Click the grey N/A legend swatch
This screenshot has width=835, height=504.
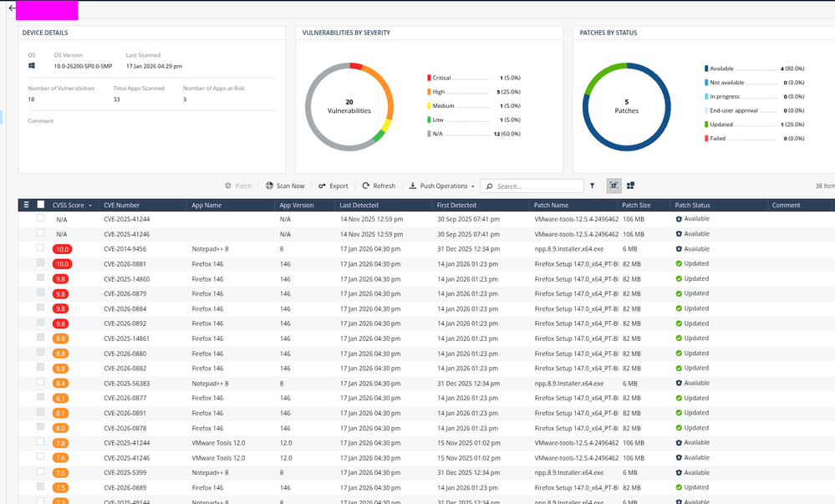pos(429,134)
